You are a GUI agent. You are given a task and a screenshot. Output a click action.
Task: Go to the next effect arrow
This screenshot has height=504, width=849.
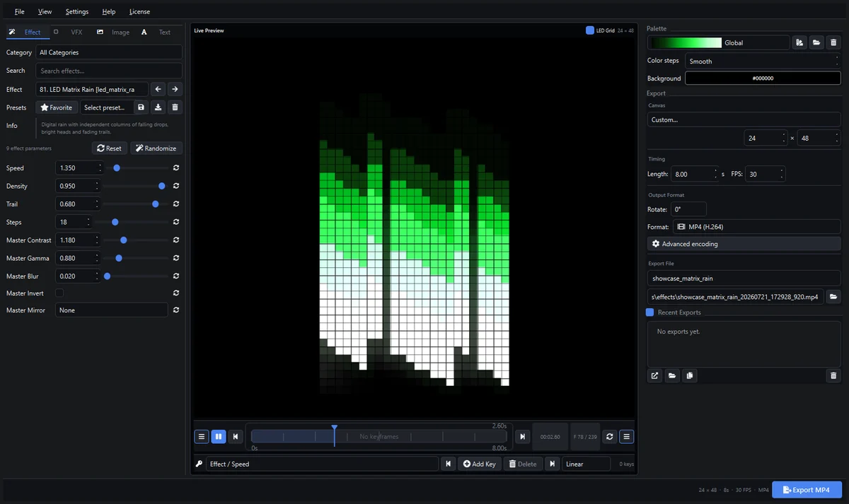pos(175,89)
